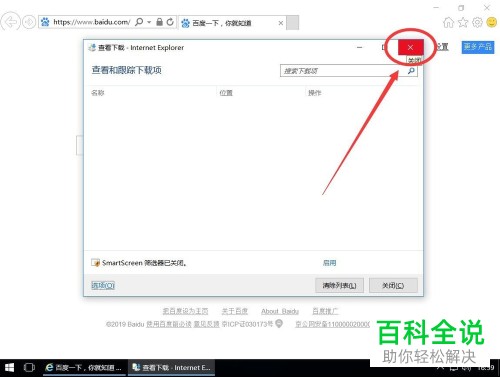Screen dimensions: 500x377
Task: Click the smiley feedback icon
Action: click(492, 22)
